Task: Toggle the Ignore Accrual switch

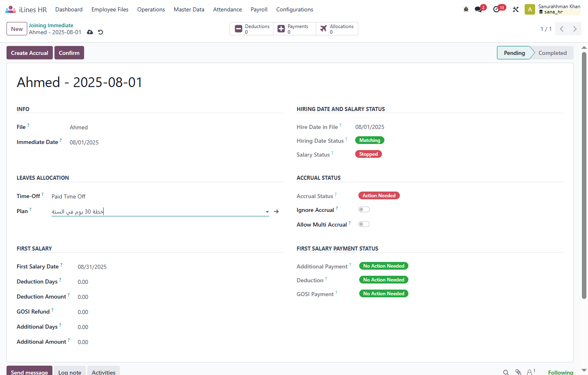Action: tap(364, 210)
